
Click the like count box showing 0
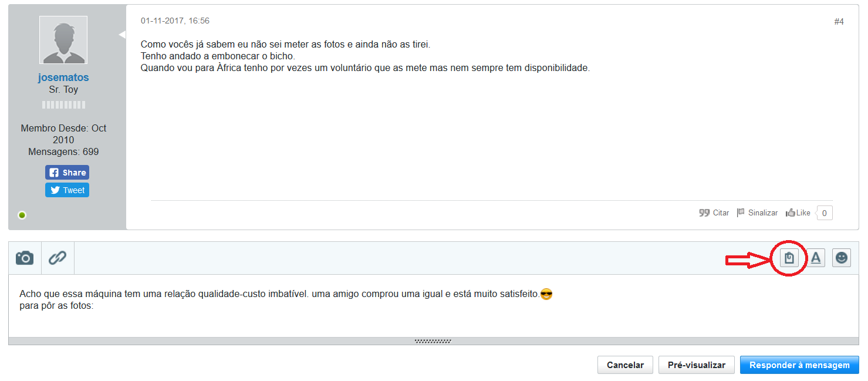pos(824,213)
